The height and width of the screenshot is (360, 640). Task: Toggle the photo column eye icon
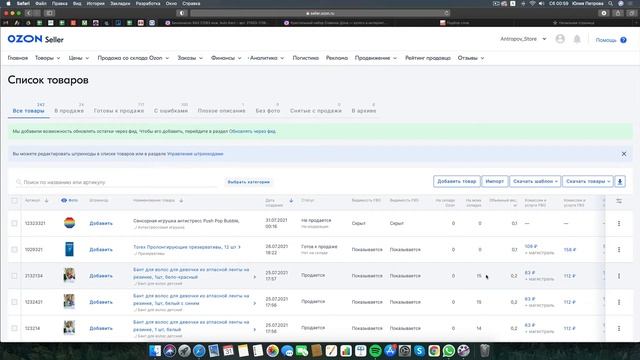click(x=64, y=200)
